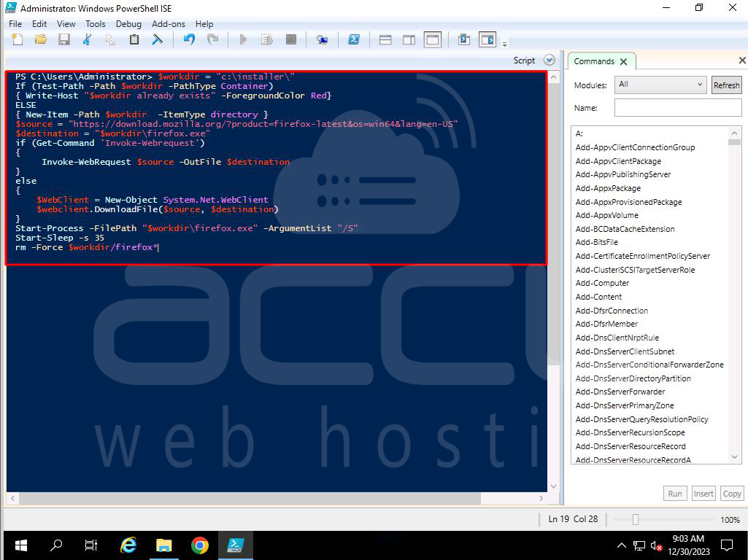Image resolution: width=748 pixels, height=560 pixels.
Task: Open the Windows Start menu
Action: click(21, 545)
